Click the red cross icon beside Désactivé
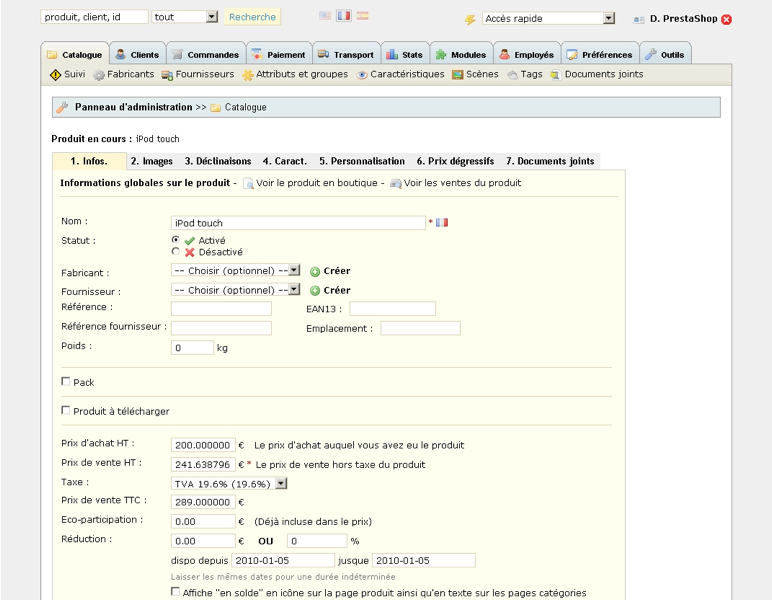This screenshot has height=600, width=772. 190,253
